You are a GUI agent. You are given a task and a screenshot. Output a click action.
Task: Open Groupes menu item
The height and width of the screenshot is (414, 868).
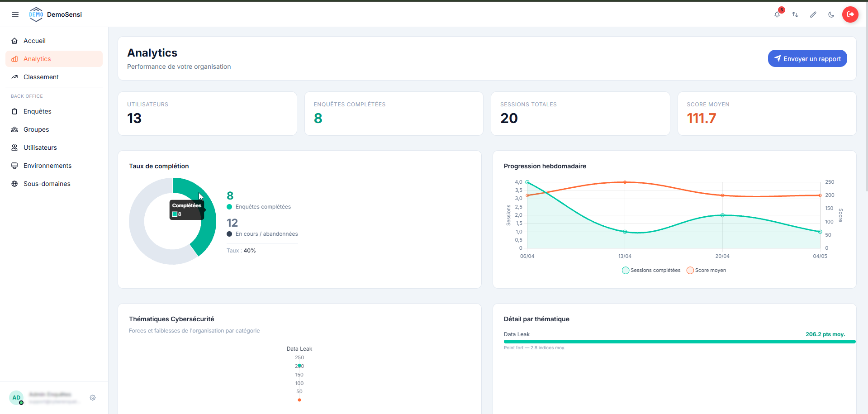coord(54,129)
